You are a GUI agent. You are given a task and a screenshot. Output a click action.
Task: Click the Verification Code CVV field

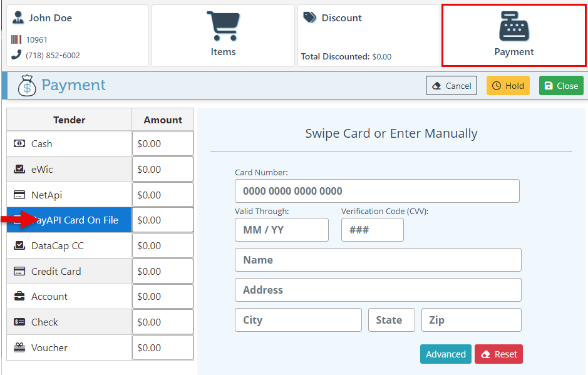(372, 230)
